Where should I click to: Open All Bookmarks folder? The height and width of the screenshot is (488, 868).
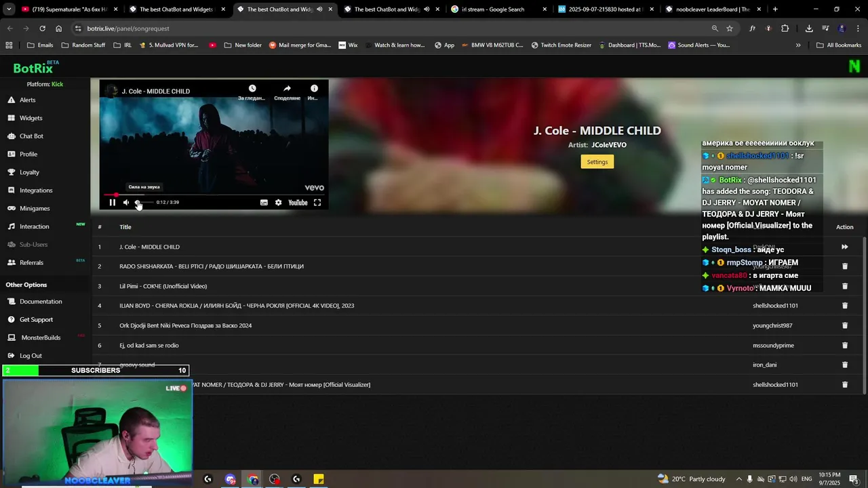(839, 45)
